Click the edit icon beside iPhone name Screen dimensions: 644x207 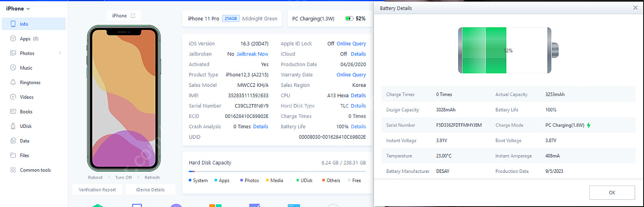[x=133, y=16]
